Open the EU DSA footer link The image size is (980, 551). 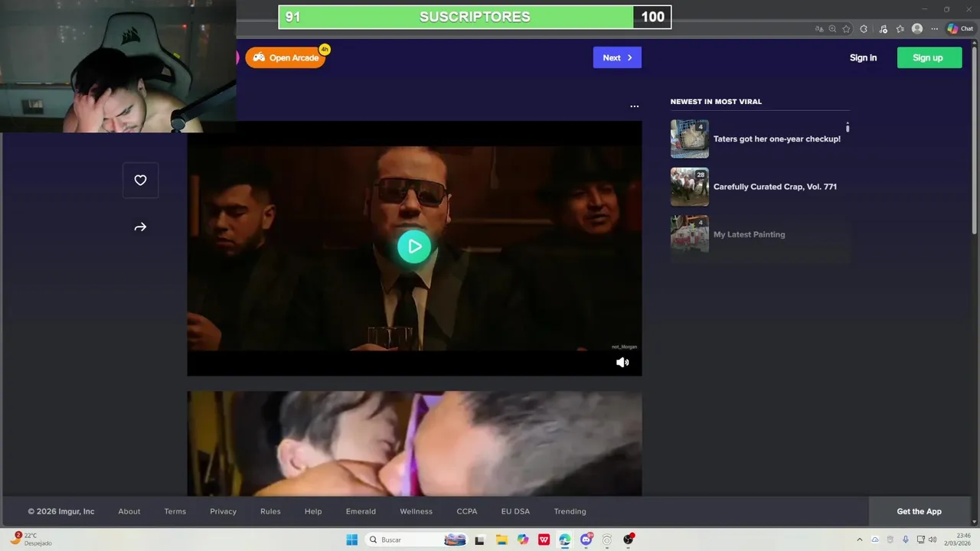515,511
